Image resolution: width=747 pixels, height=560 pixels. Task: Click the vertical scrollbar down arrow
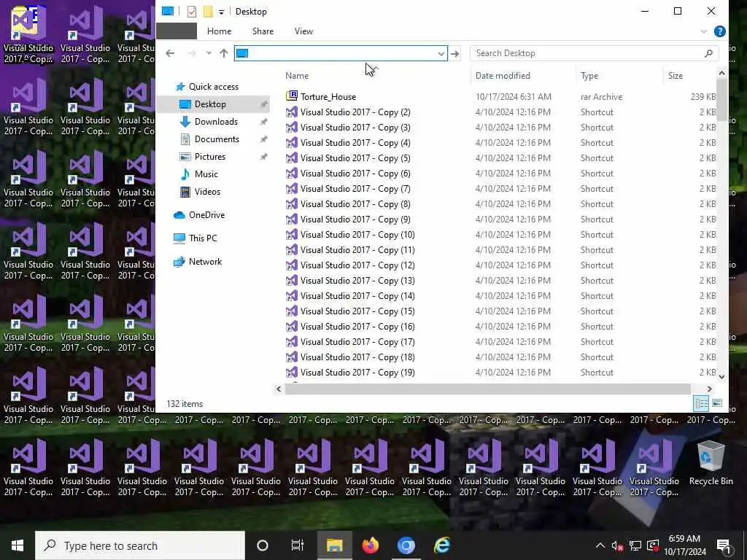[721, 376]
